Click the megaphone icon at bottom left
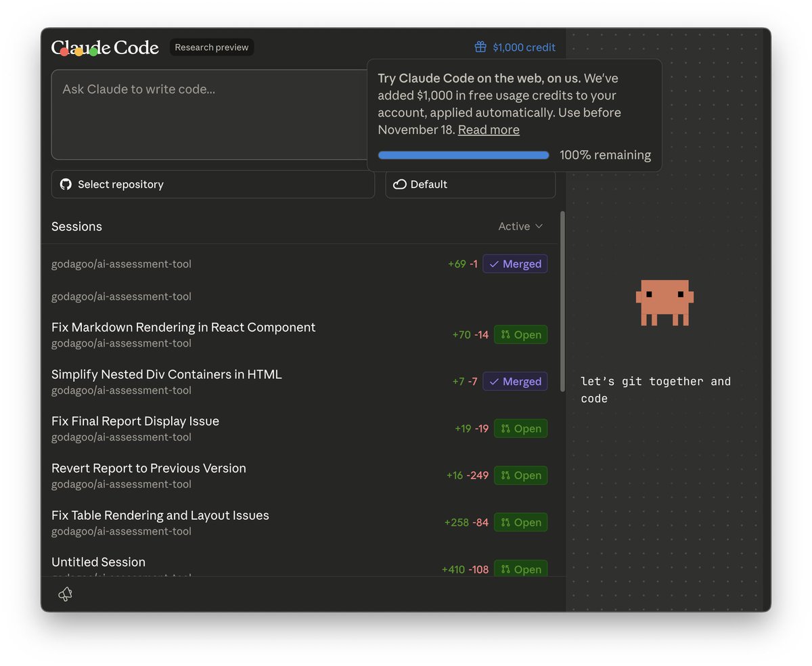 [x=65, y=594]
